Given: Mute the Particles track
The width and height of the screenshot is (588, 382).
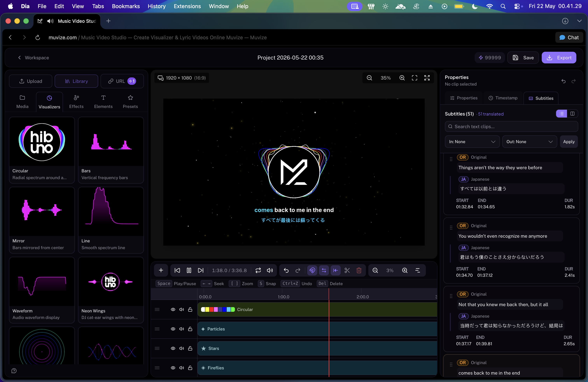Looking at the screenshot, I should click(x=182, y=329).
